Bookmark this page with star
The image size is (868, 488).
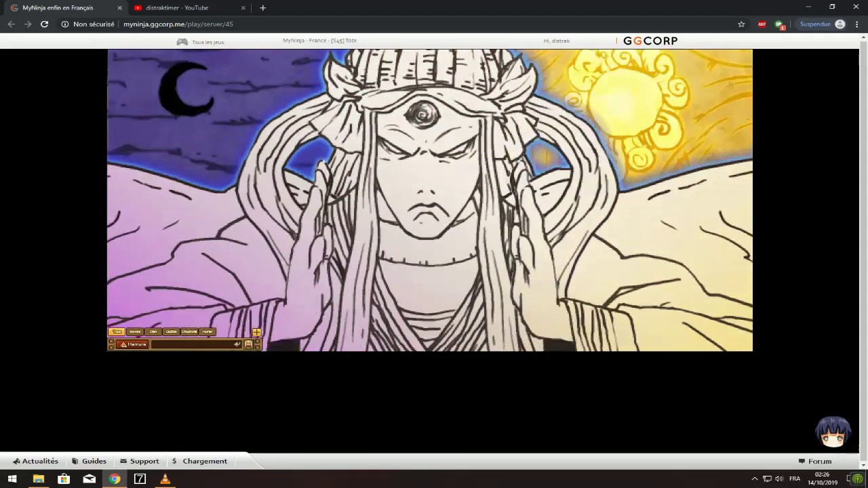click(x=741, y=24)
